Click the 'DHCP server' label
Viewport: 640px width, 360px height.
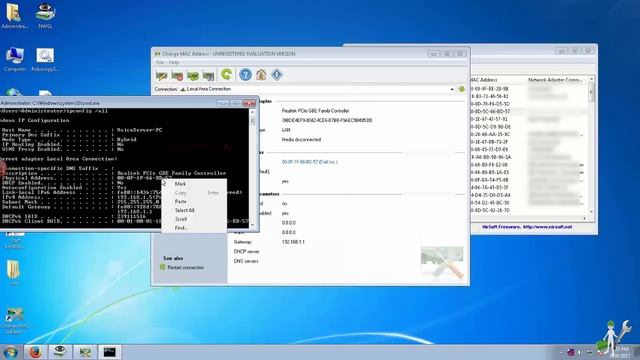click(246, 252)
